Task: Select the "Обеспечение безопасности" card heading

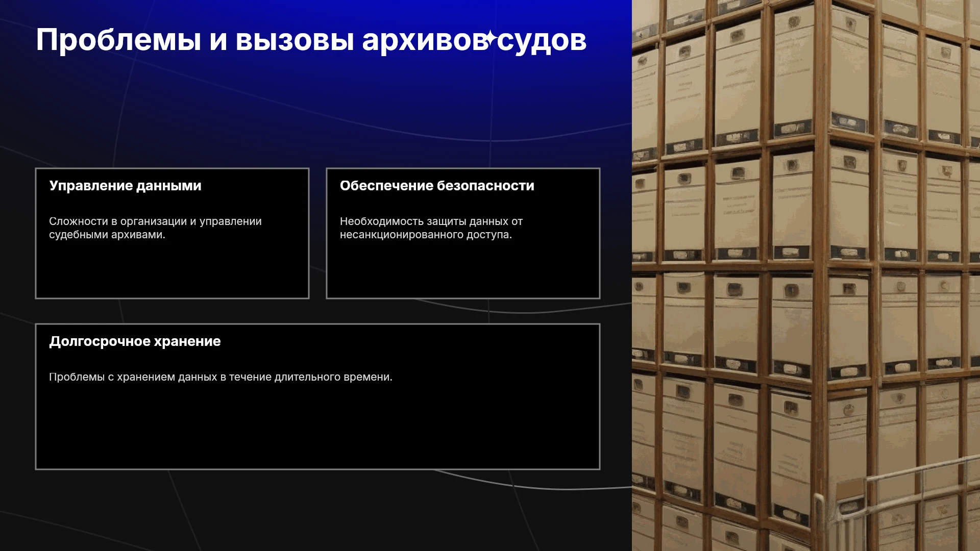Action: point(437,186)
